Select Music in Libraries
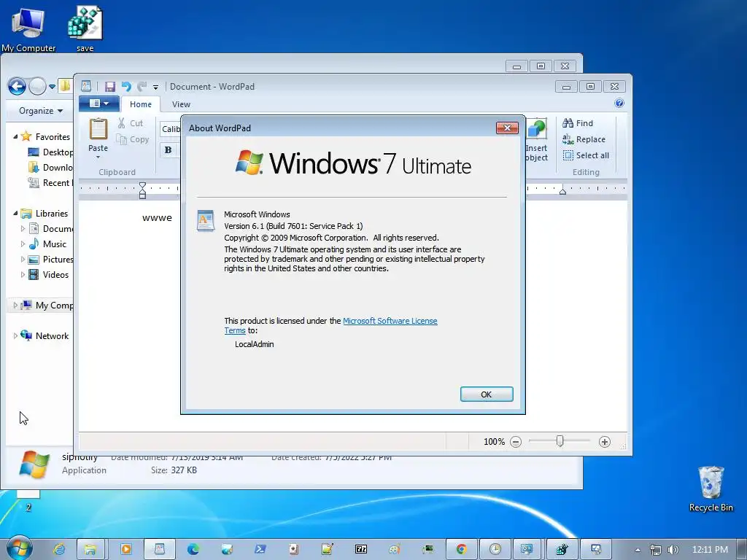The height and width of the screenshot is (560, 747). coord(47,244)
